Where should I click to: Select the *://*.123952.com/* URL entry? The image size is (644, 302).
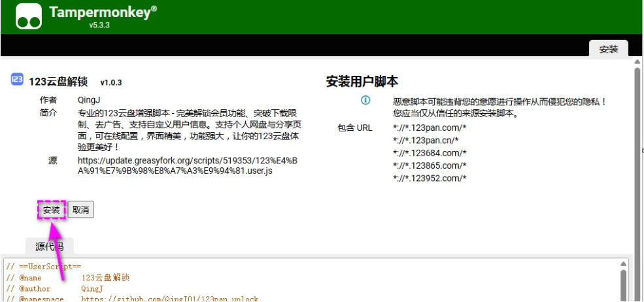(430, 178)
